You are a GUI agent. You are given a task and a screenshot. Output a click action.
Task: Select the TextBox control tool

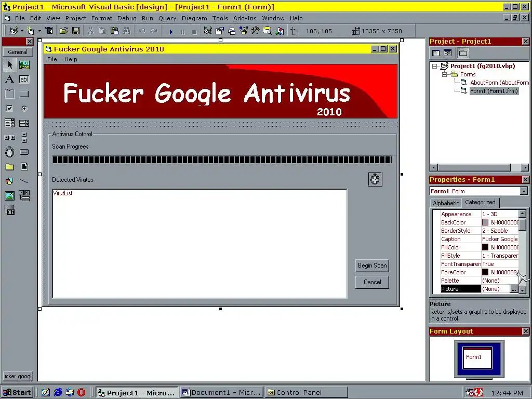tap(24, 79)
